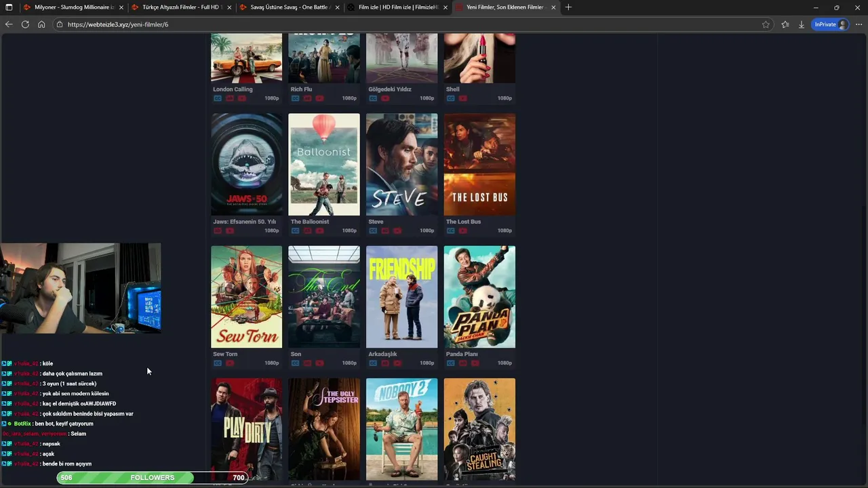Click the Caught Stealing movie poster

click(479, 429)
